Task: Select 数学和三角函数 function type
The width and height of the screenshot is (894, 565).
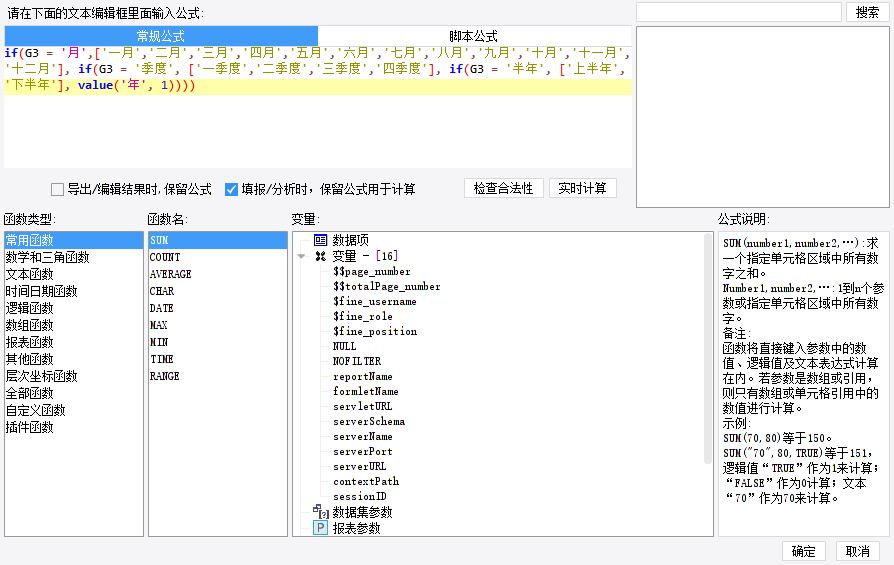Action: (x=74, y=257)
